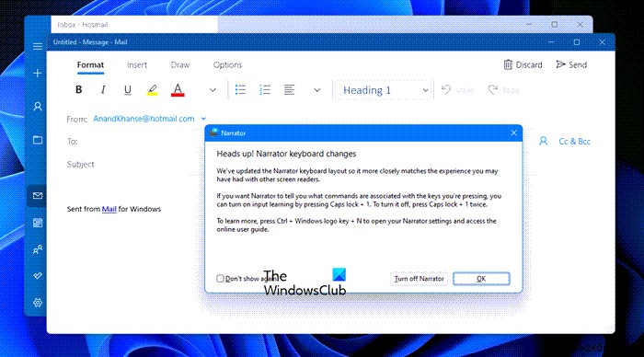Click Turn off Narrator button
This screenshot has width=644, height=357.
[419, 279]
